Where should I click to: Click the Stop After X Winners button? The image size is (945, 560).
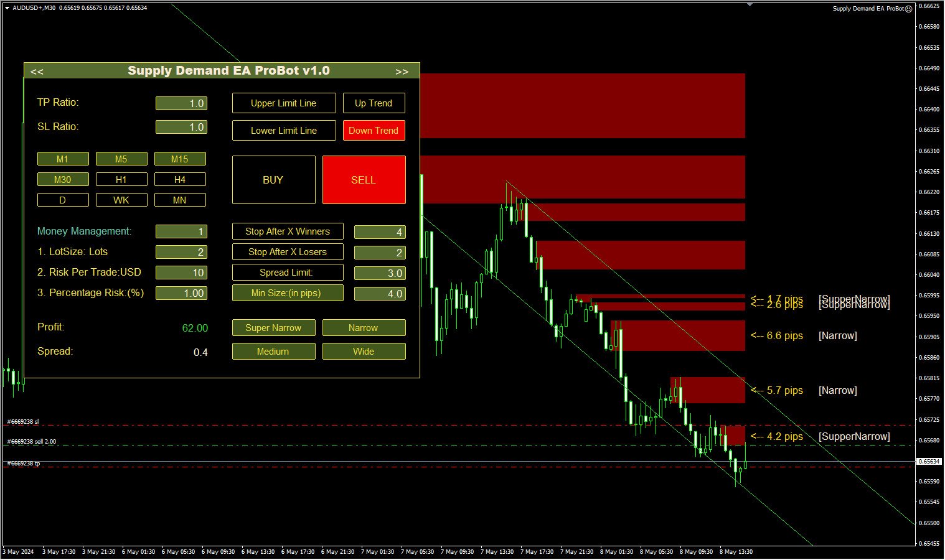(288, 231)
